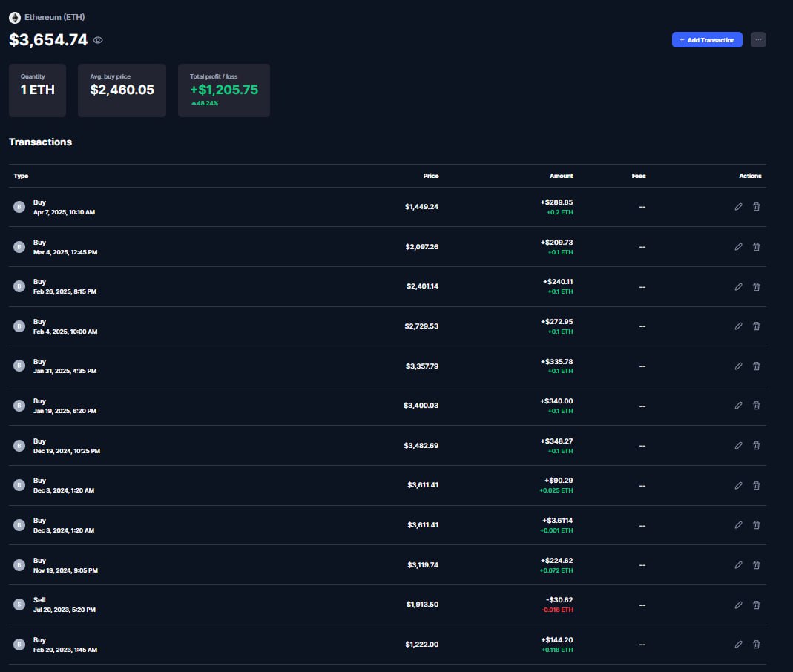
Task: Click the +$289.85 amount value
Action: pos(557,202)
